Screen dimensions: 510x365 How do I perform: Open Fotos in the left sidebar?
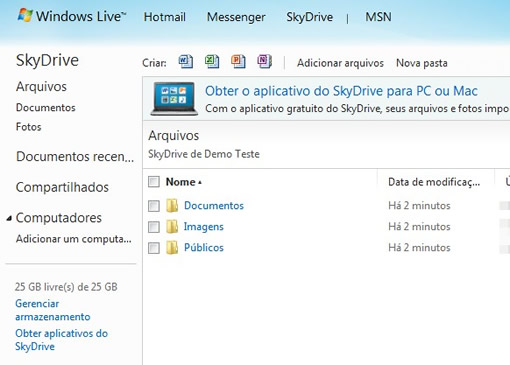pos(29,127)
